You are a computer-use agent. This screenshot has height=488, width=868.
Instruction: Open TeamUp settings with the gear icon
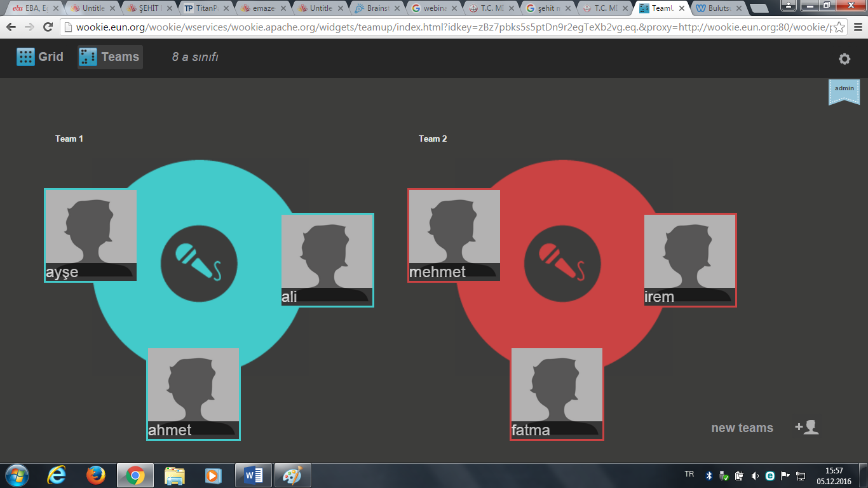point(844,58)
